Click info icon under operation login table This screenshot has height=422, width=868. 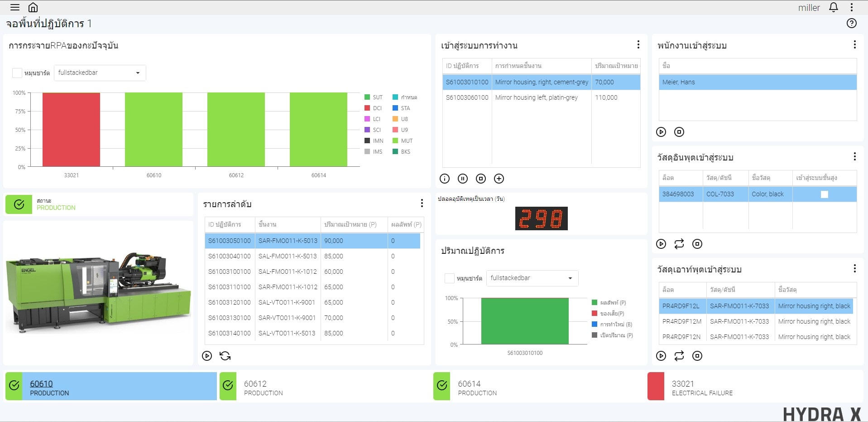point(445,179)
